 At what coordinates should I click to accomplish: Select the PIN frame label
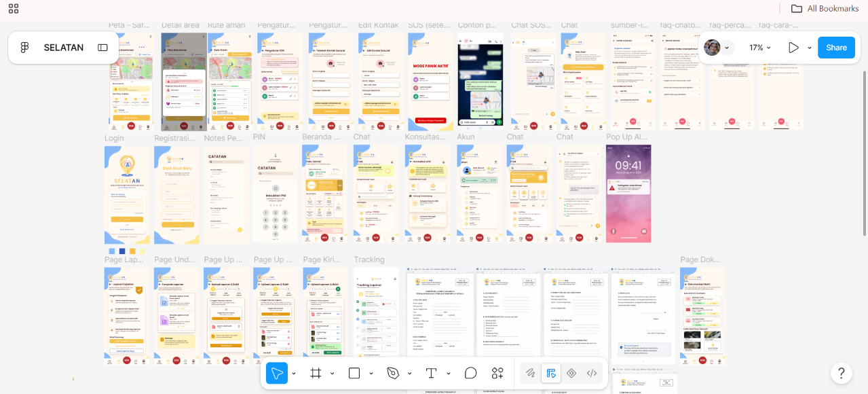259,137
